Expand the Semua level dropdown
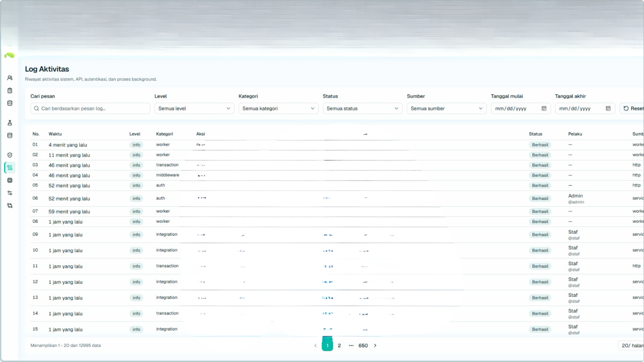 tap(194, 109)
